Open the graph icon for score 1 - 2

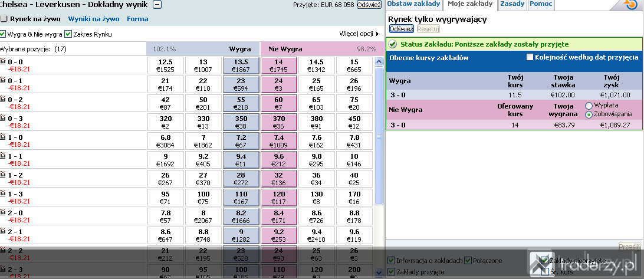coord(3,175)
